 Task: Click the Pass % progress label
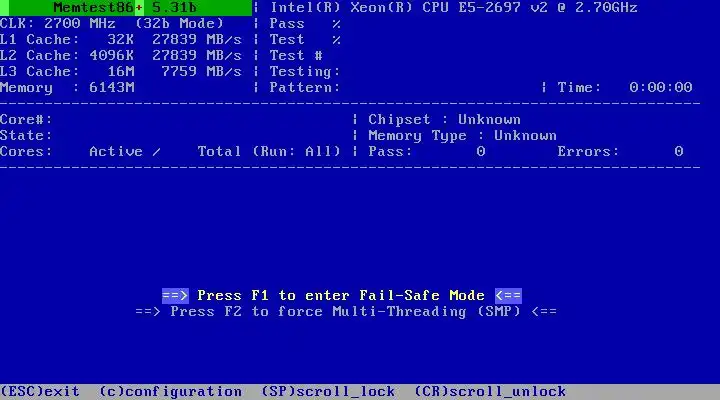(305, 23)
